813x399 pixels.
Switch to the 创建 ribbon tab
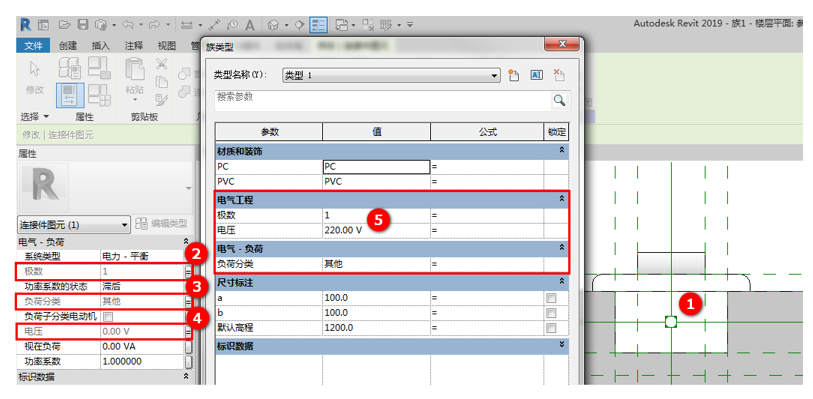click(x=68, y=46)
